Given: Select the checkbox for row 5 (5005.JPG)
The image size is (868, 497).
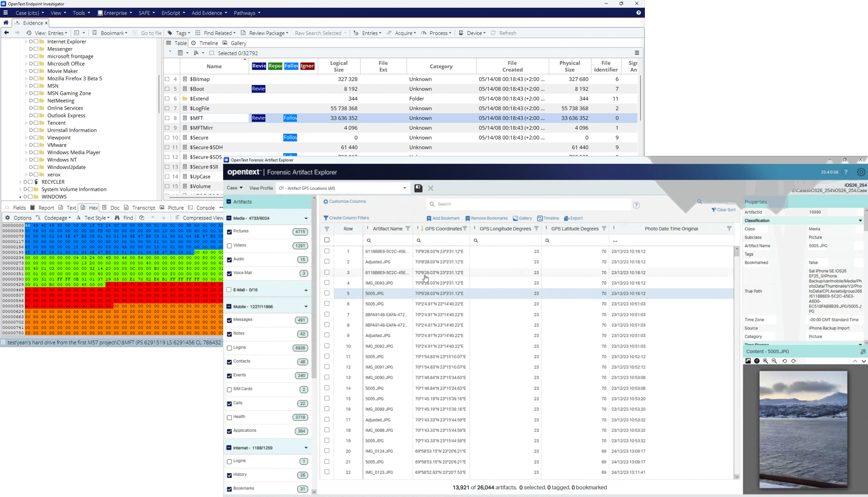Looking at the screenshot, I should tap(327, 293).
